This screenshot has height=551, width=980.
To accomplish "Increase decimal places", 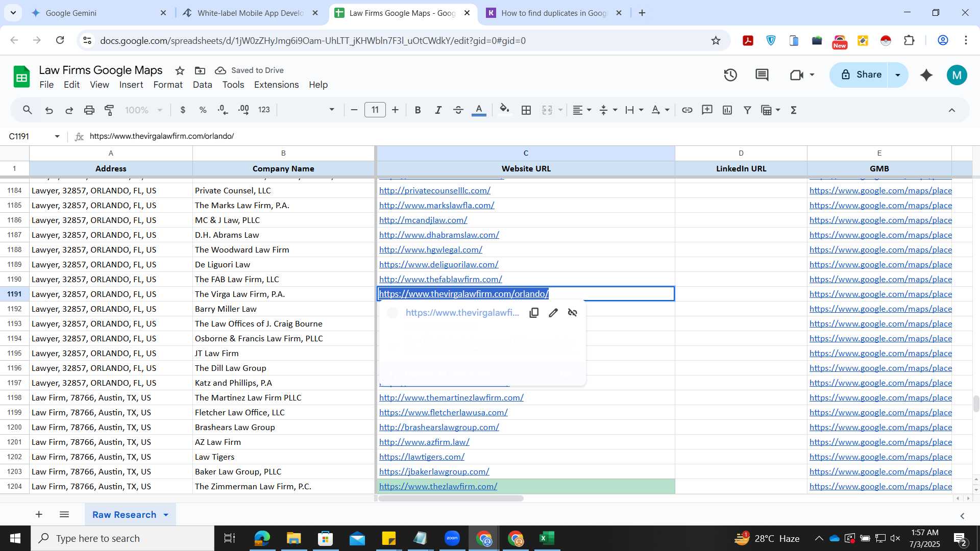I will point(243,110).
